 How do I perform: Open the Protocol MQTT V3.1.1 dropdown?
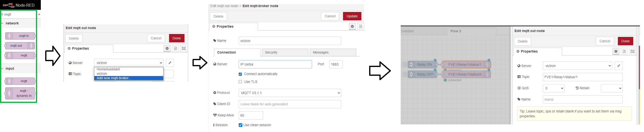(290, 93)
